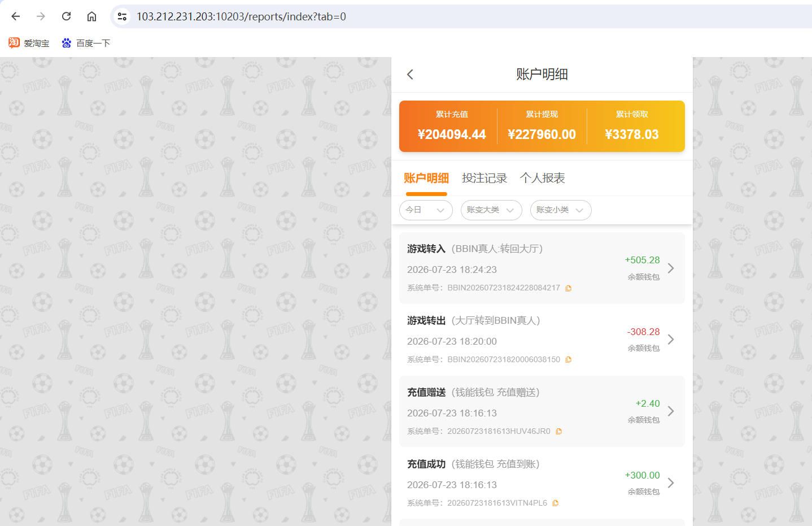812x526 pixels.
Task: Click the -308.28 amount
Action: [643, 332]
